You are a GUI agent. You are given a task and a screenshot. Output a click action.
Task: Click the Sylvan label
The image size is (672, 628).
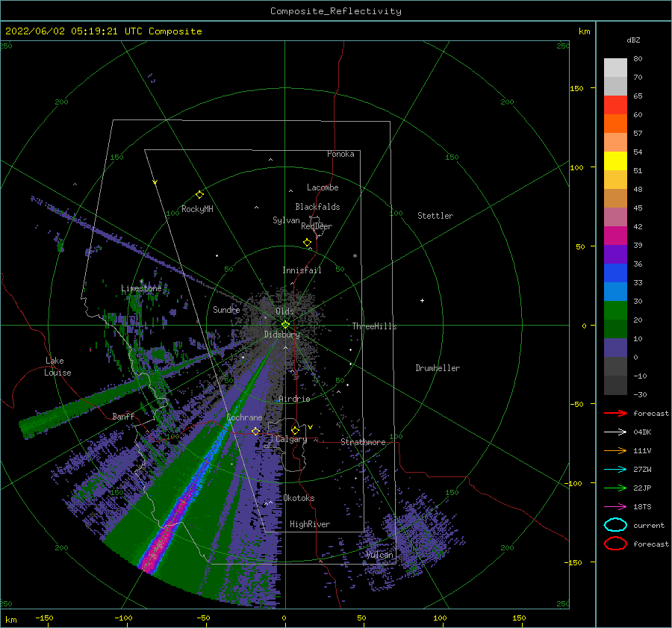coord(286,220)
